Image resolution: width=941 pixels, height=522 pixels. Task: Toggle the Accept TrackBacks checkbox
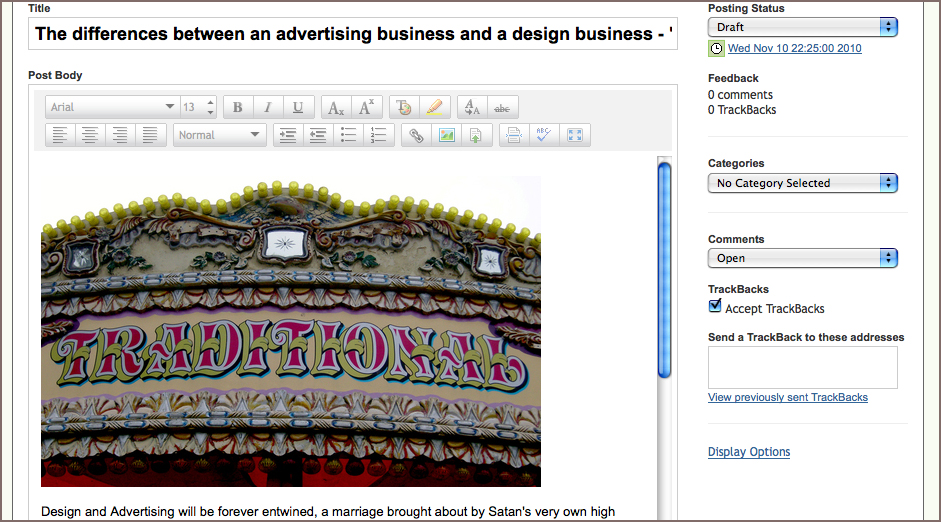715,307
